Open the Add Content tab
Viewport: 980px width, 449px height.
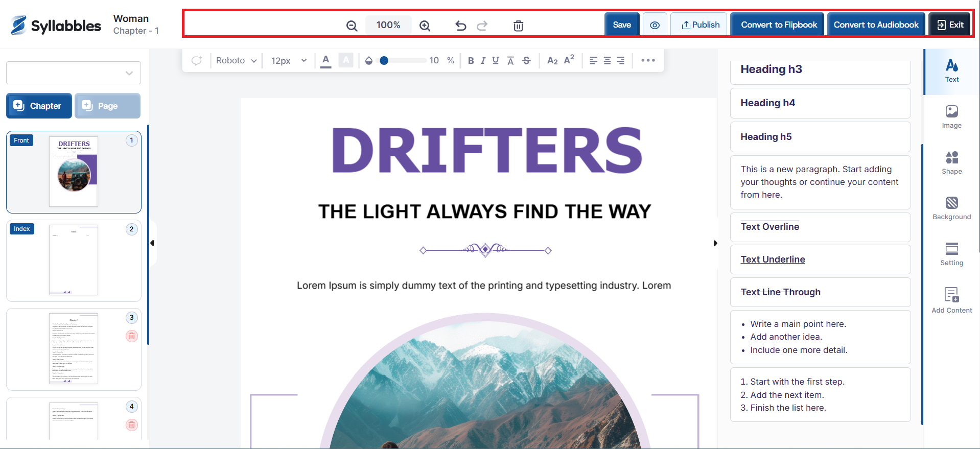tap(951, 300)
